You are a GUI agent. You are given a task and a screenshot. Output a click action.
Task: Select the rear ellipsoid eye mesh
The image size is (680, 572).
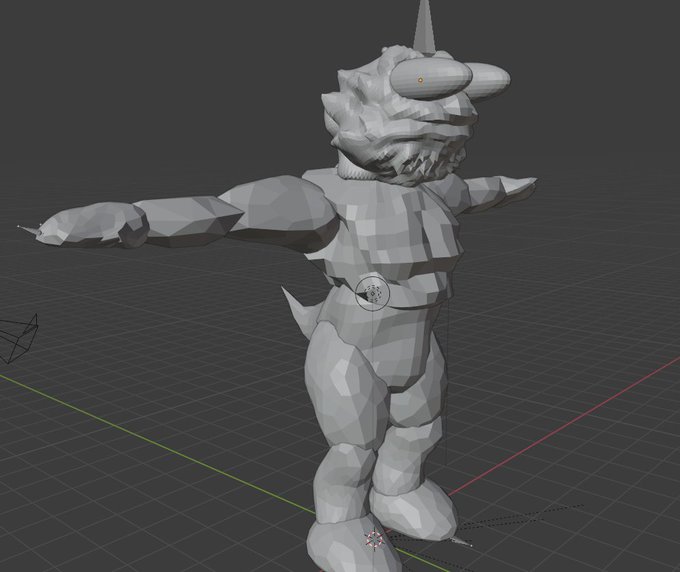coord(489,80)
